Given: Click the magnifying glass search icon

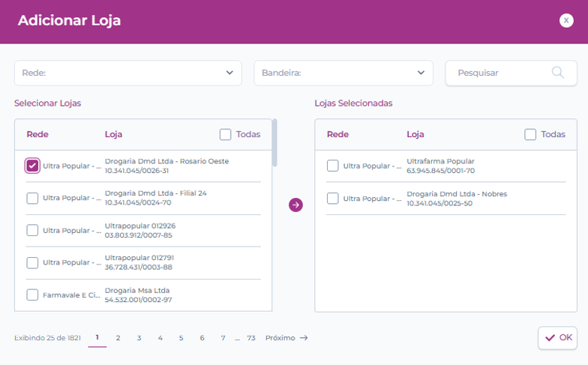Looking at the screenshot, I should (x=557, y=73).
